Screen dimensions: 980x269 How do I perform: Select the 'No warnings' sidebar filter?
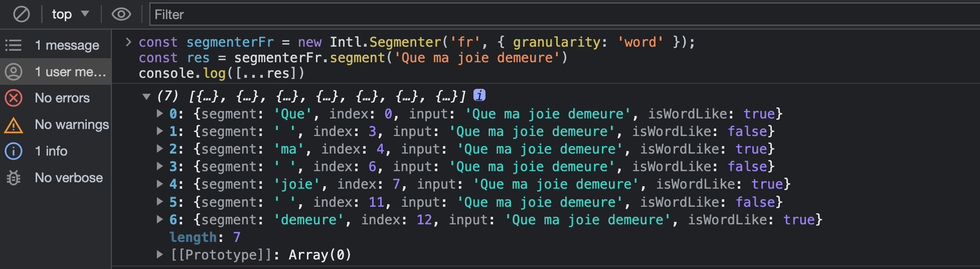pos(55,124)
